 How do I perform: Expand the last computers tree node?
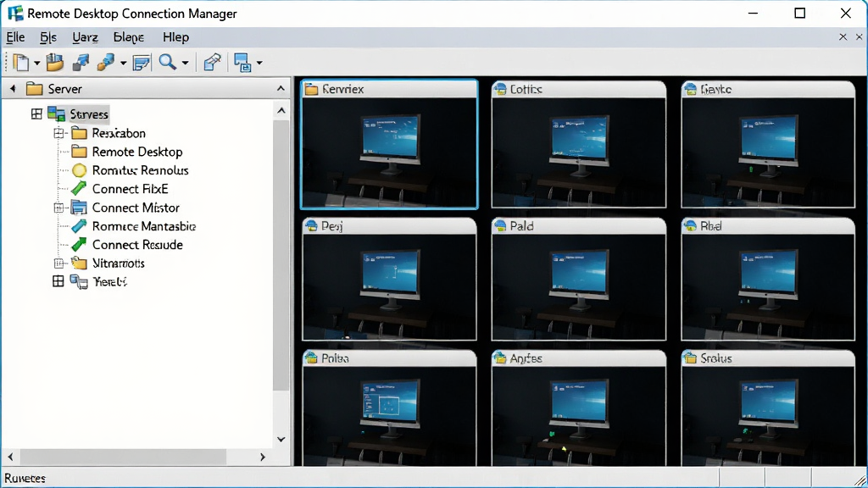point(58,281)
